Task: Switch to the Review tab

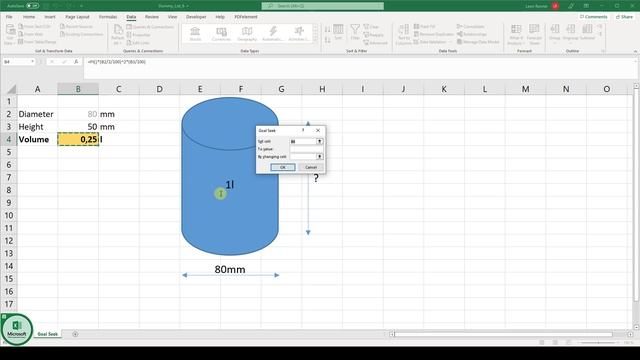Action: (151, 17)
